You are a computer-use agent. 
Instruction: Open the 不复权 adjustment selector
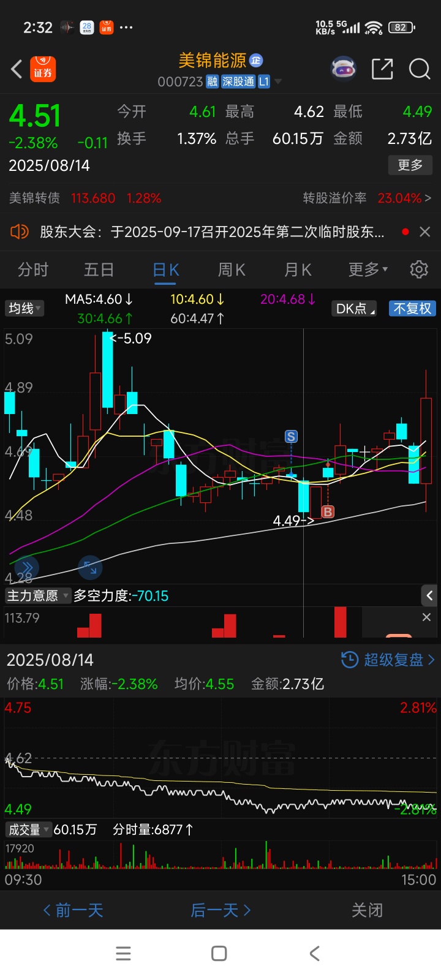(x=412, y=309)
